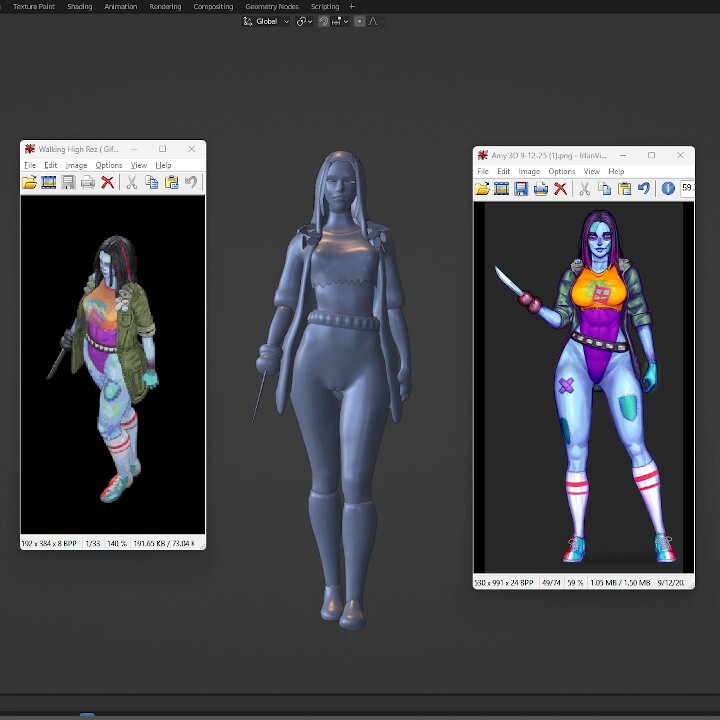720x720 pixels.
Task: Expand the snapping options dropdown
Action: pyautogui.click(x=340, y=21)
